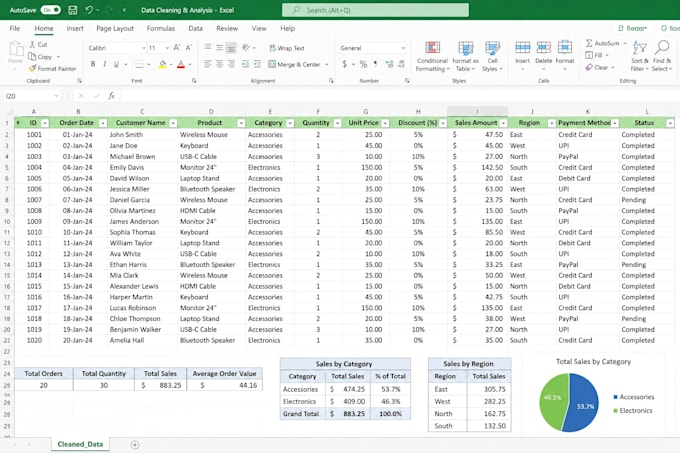Click the Orientation text angle icon
The height and width of the screenshot is (453, 680).
click(x=246, y=48)
